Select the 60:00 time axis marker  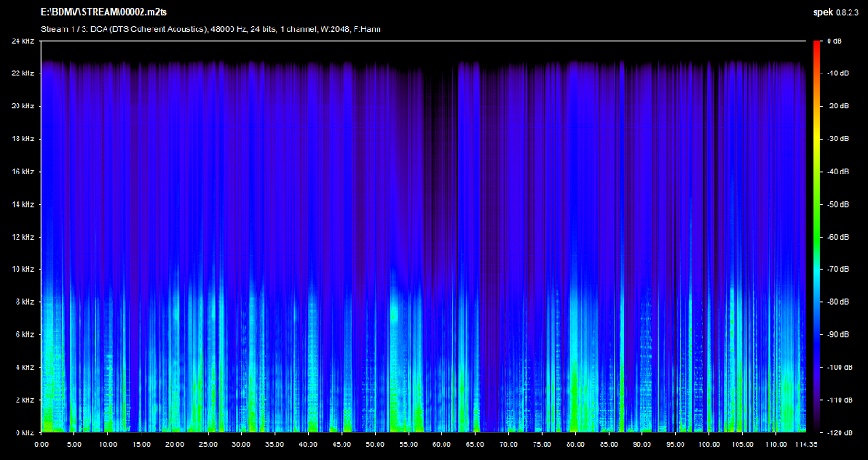click(x=441, y=444)
